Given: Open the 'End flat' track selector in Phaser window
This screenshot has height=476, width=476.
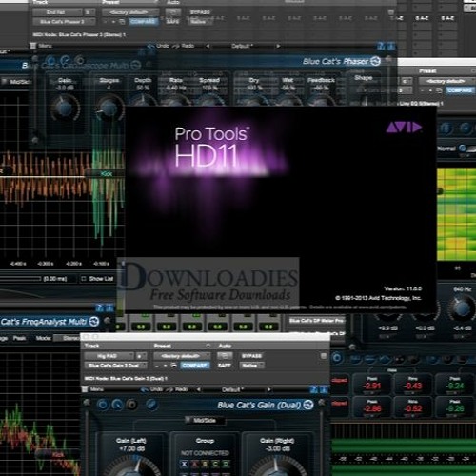Looking at the screenshot, I should pyautogui.click(x=57, y=12).
